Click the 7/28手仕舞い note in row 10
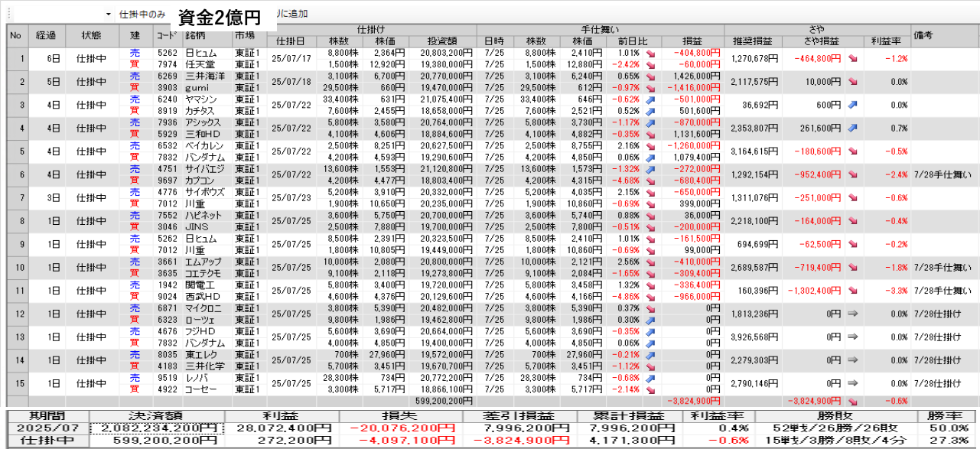 pos(943,268)
